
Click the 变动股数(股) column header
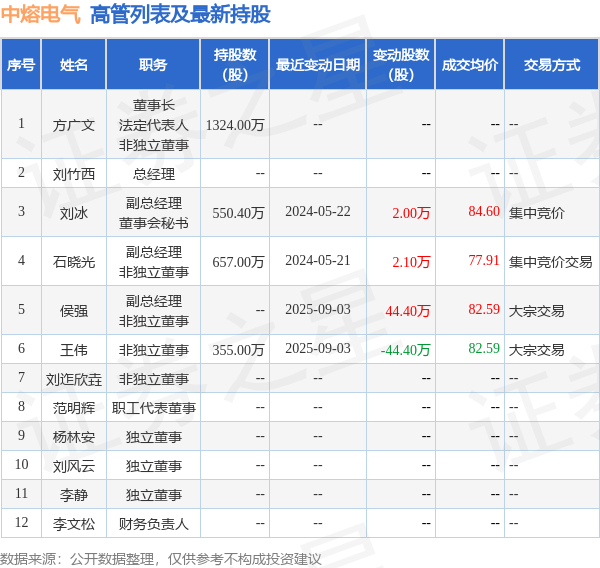(x=401, y=65)
